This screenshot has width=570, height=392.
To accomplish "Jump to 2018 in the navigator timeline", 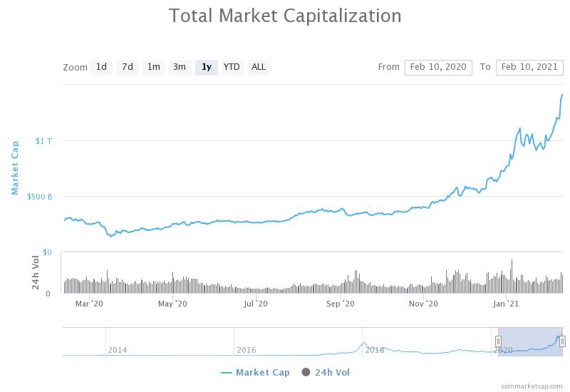I will pos(375,350).
